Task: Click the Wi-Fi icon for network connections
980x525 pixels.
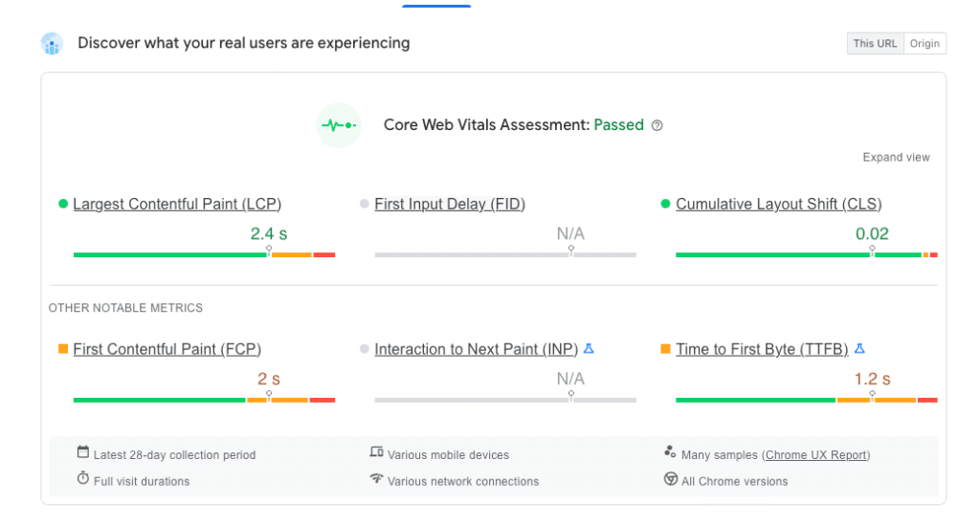Action: click(x=376, y=479)
